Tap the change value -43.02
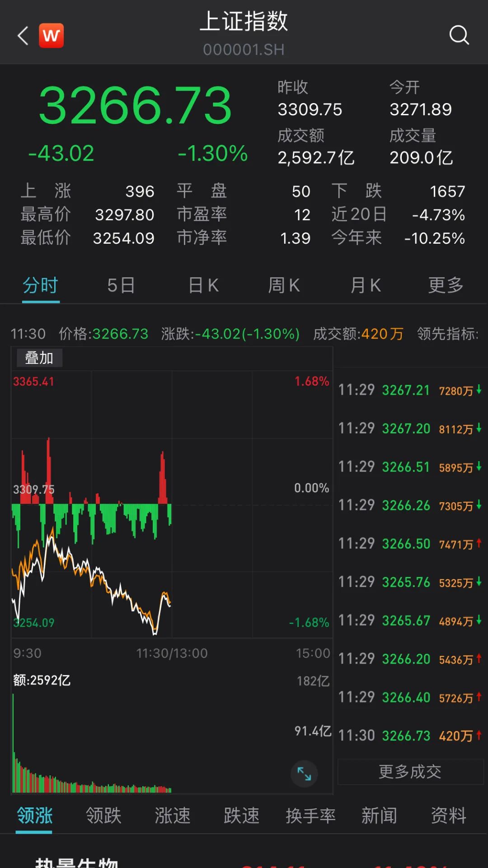Screen dimensions: 488x868 (61, 154)
